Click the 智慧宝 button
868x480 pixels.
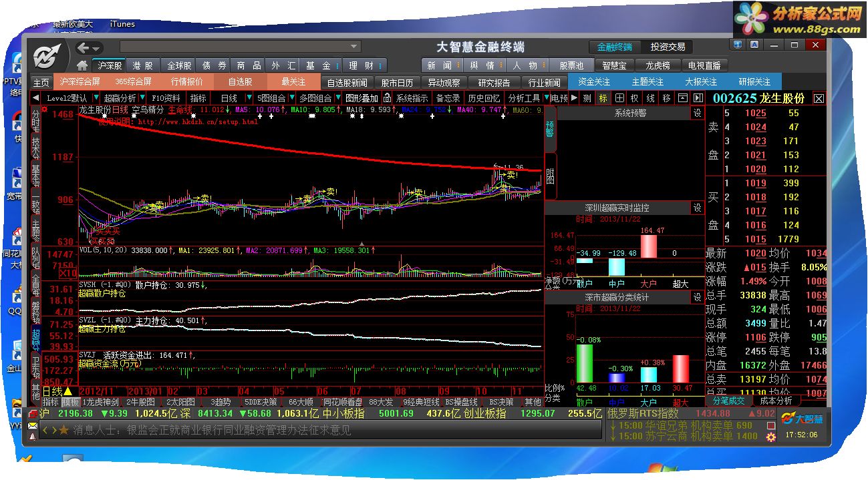[613, 65]
